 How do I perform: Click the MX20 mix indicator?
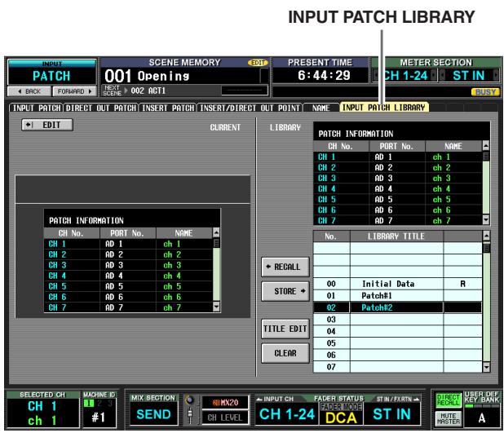click(x=225, y=403)
